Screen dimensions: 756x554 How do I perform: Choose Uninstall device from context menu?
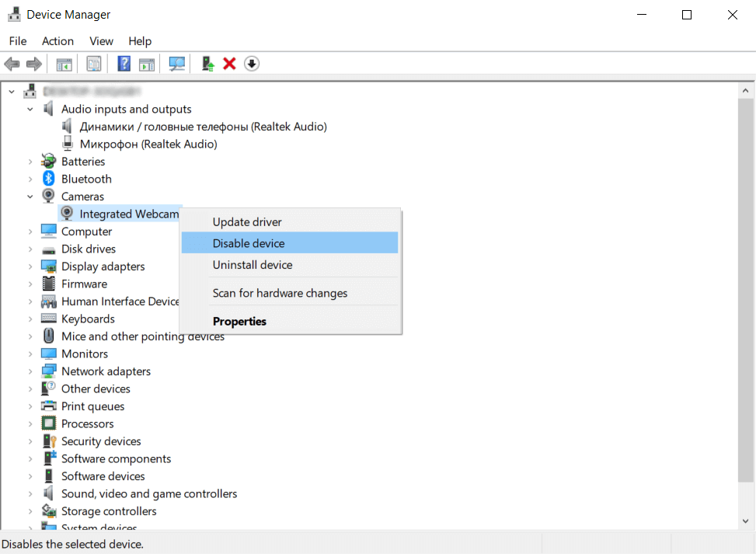click(x=290, y=265)
